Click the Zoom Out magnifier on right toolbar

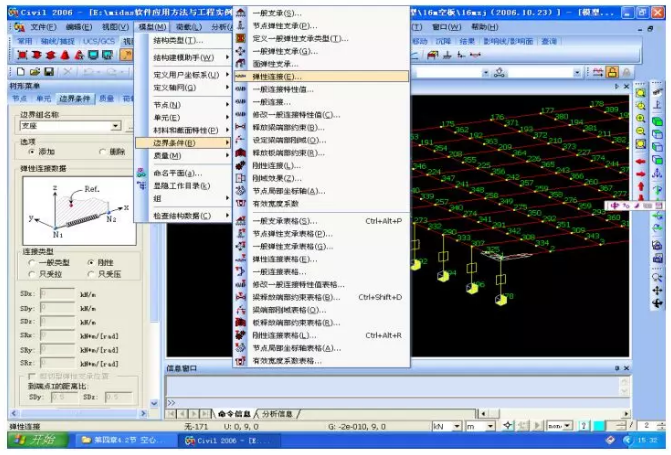[640, 131]
